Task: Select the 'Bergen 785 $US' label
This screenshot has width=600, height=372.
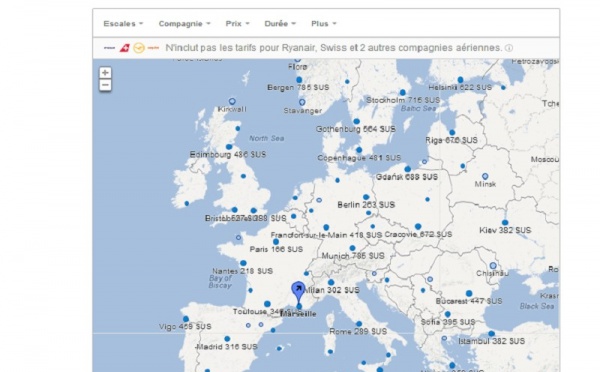Action: 298,88
